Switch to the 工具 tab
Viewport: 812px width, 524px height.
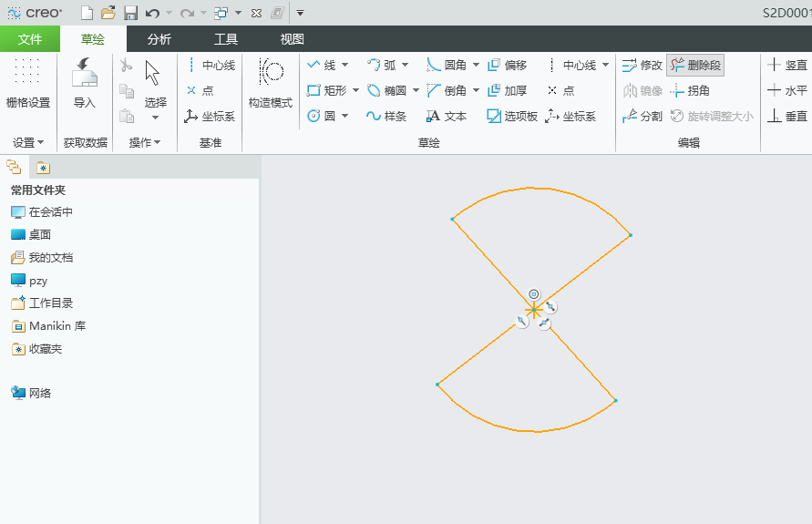click(x=226, y=39)
